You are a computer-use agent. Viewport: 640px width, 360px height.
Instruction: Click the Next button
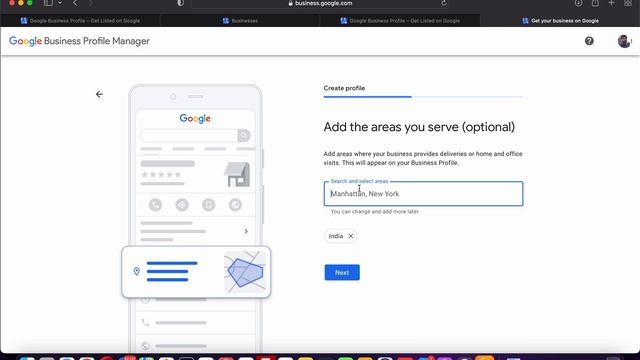click(x=342, y=272)
